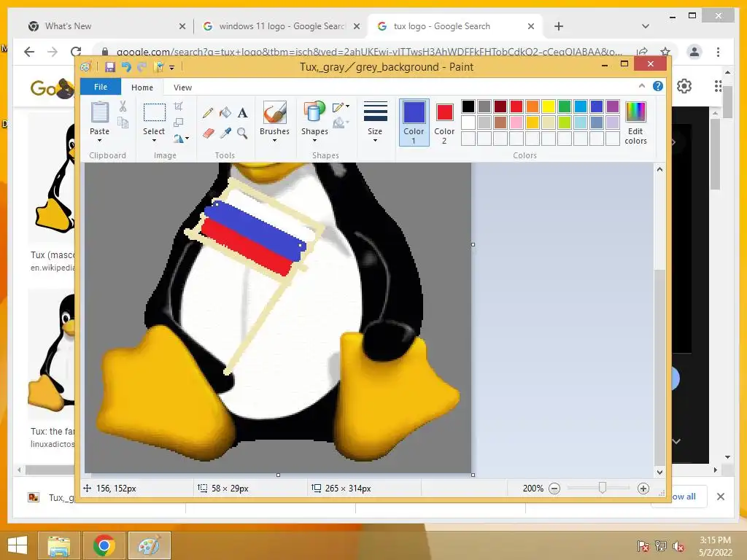Close the What's New tab
This screenshot has height=560, width=747.
click(x=182, y=26)
